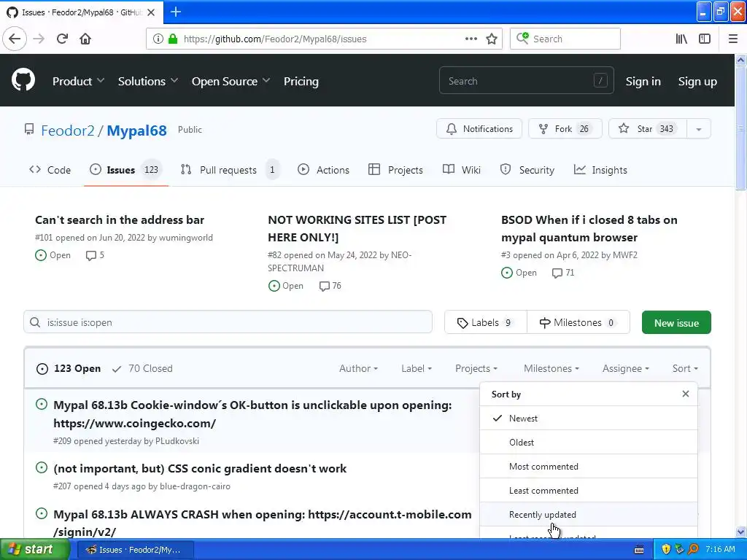Click the Sign up button
Image resolution: width=747 pixels, height=560 pixels.
[697, 82]
